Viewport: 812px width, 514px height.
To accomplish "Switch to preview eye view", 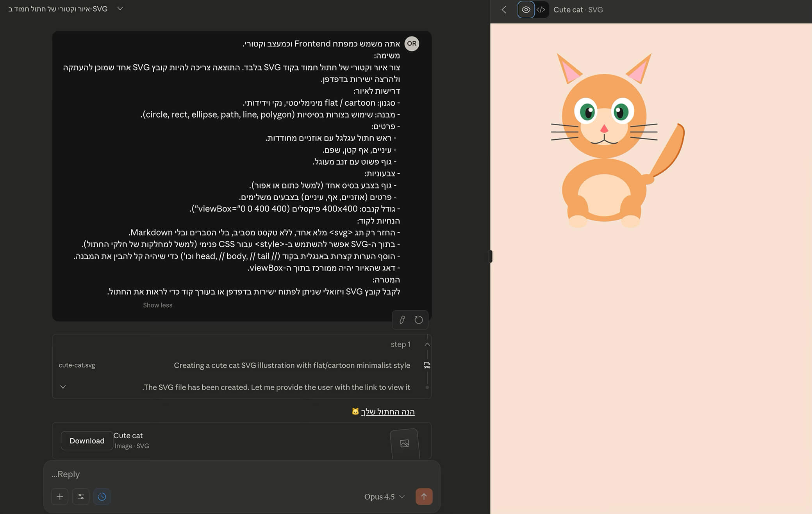I will 526,10.
